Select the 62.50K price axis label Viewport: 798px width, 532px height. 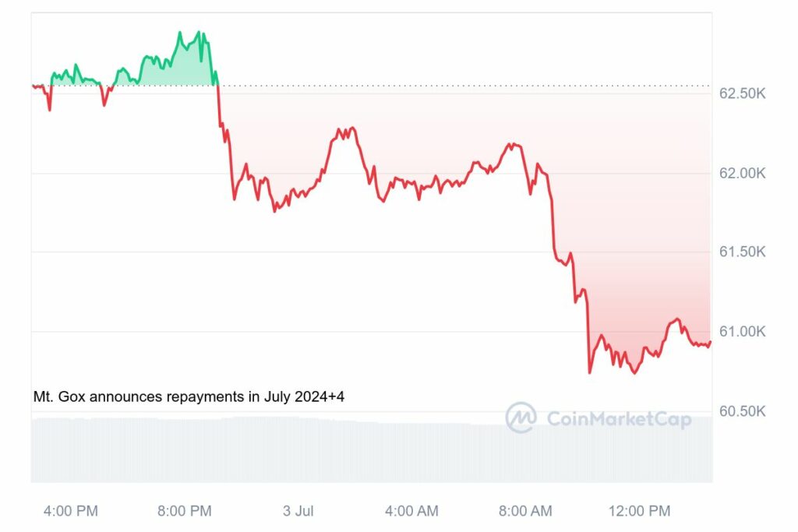742,93
